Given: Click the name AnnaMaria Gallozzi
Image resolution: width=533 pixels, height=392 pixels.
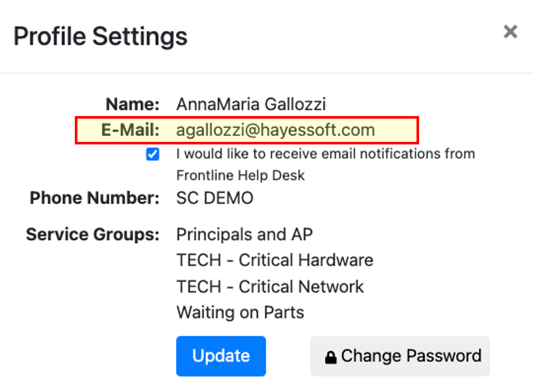Looking at the screenshot, I should 251,104.
